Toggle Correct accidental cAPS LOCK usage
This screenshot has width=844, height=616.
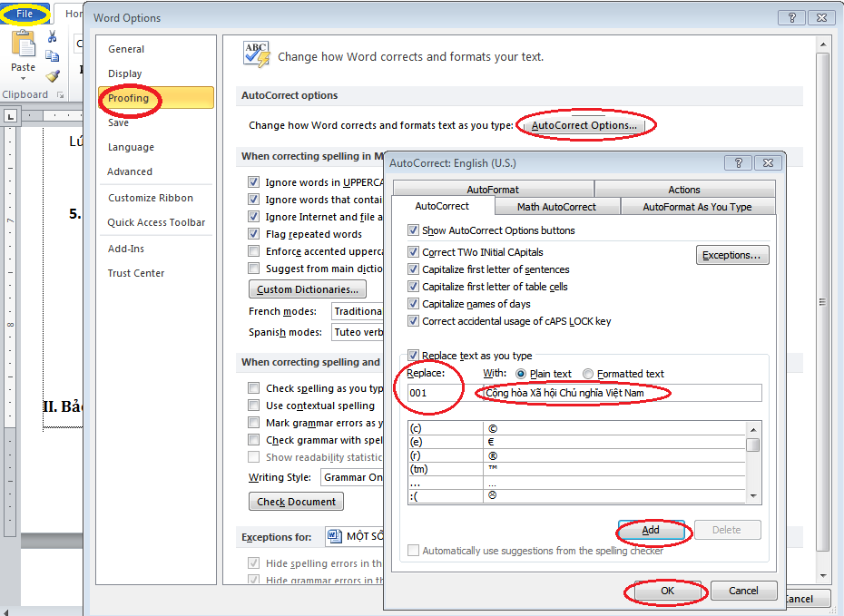pos(413,320)
